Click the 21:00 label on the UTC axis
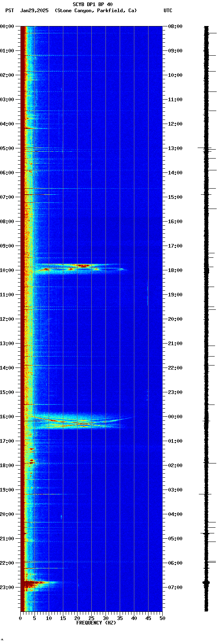224x644 pixels. coord(175,344)
